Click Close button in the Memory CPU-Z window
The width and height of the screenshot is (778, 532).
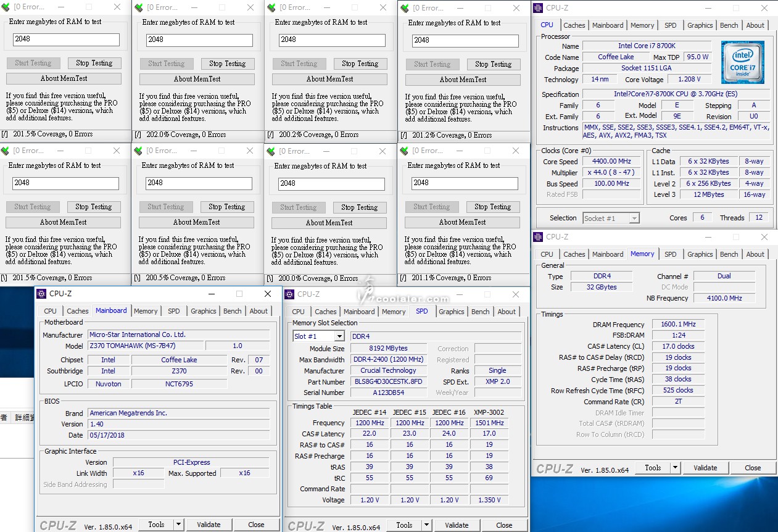[753, 468]
